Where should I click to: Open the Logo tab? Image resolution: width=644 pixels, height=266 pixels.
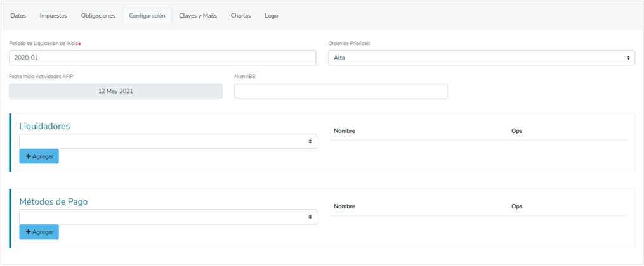click(x=271, y=16)
